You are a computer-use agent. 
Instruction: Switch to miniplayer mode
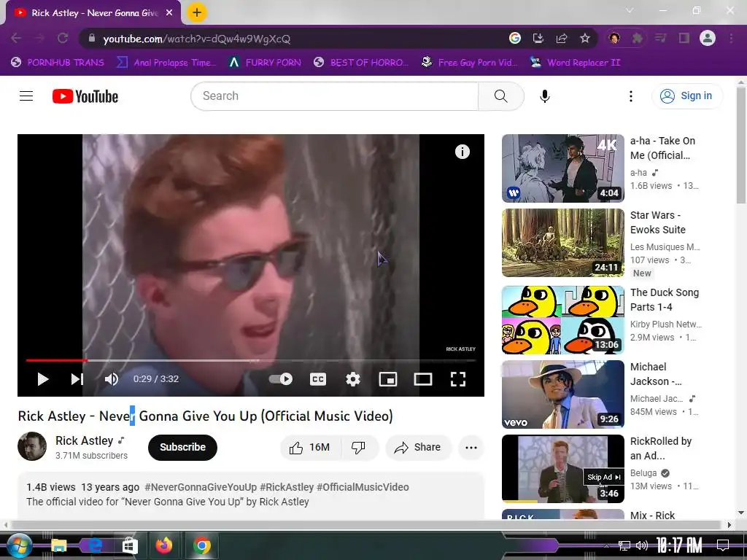pos(388,379)
